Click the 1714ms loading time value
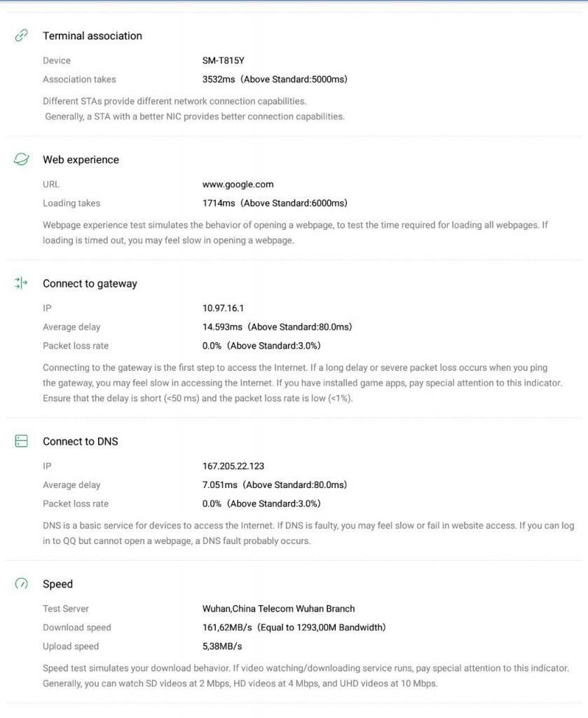Image resolution: width=588 pixels, height=718 pixels. pyautogui.click(x=219, y=203)
